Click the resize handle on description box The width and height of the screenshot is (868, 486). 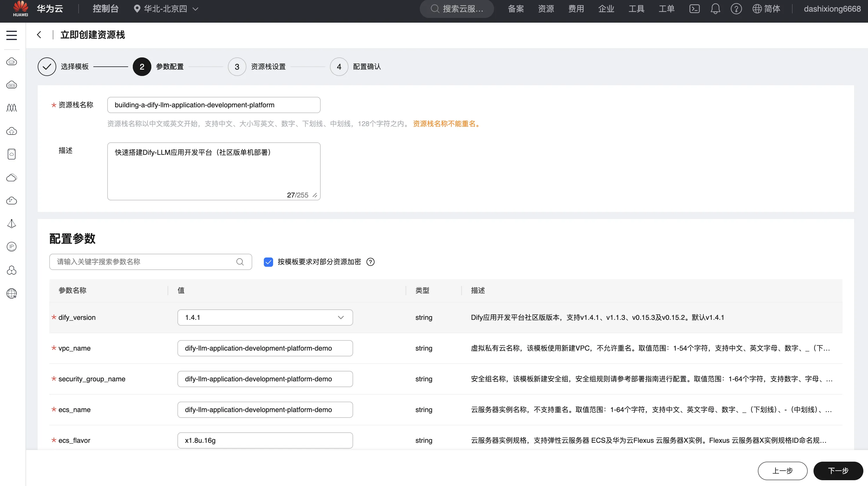pos(315,195)
